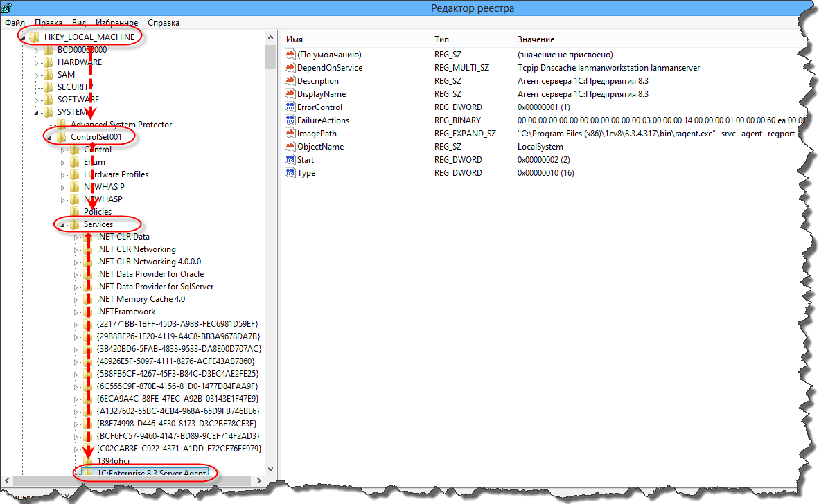Collapse the HKEY_LOCAL_MACHINE tree node
This screenshot has width=819, height=504.
(x=23, y=37)
